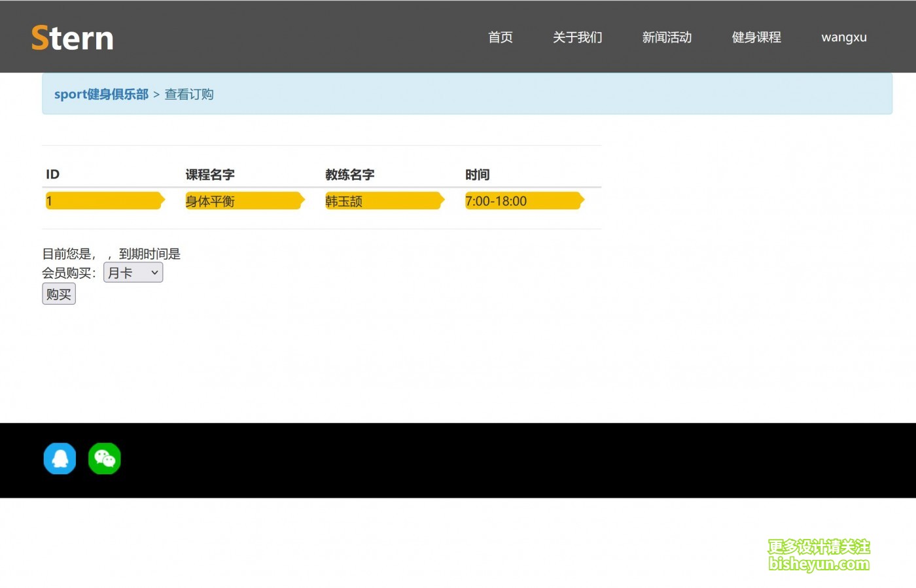
Task: Go to 首页 in navigation bar
Action: (x=500, y=37)
